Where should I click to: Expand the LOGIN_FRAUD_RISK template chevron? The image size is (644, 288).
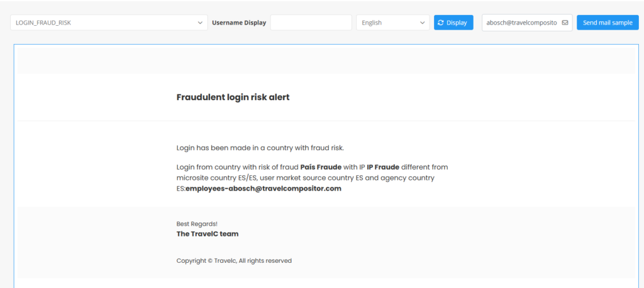[199, 23]
